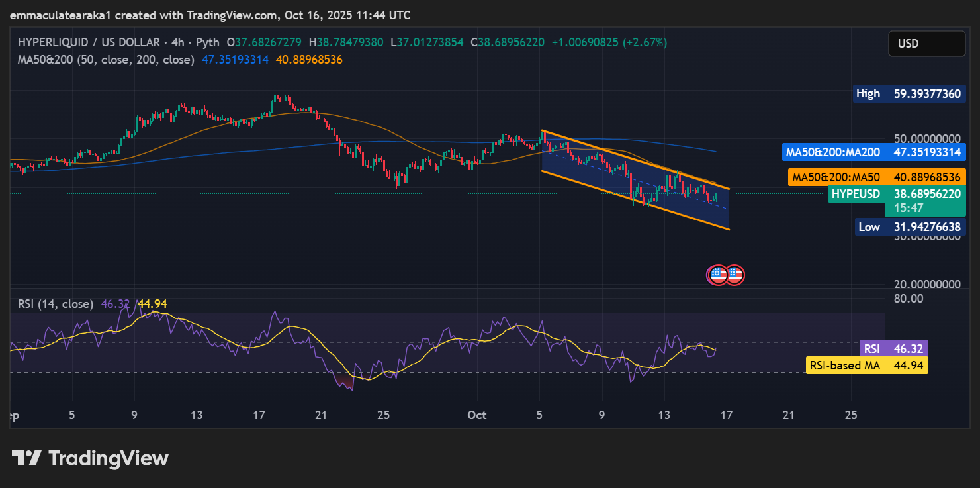Click the purple RSI 46.32 axis label
This screenshot has height=488, width=980.
[x=893, y=348]
